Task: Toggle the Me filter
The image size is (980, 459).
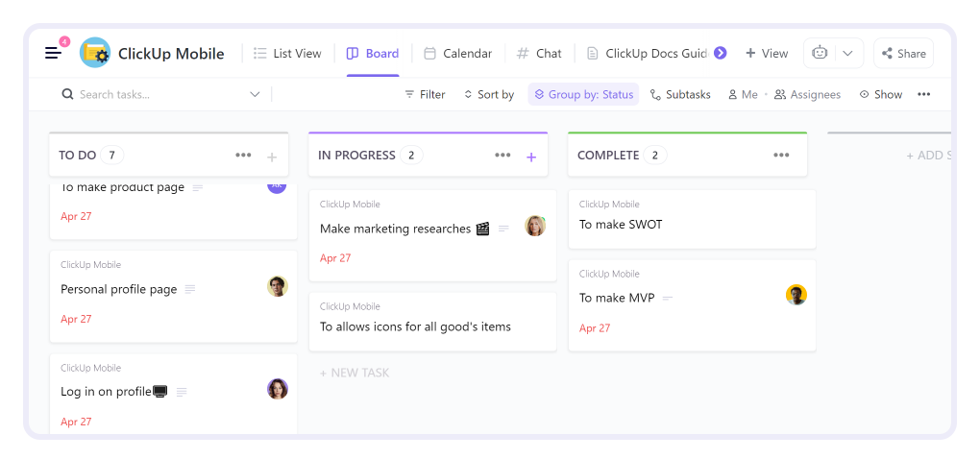Action: 743,94
